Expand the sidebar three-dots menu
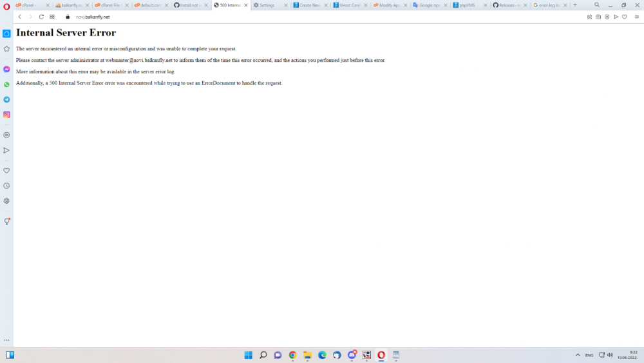The height and width of the screenshot is (363, 644). (x=6, y=340)
